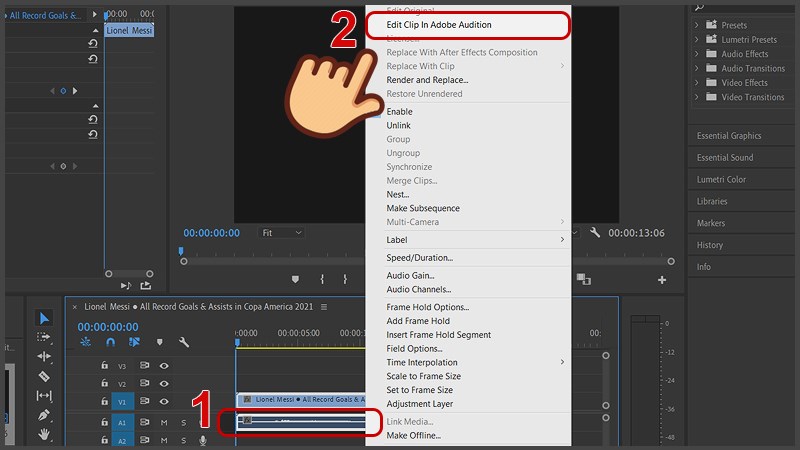This screenshot has height=450, width=800.
Task: Select Render and Replace menu entry
Action: 427,80
